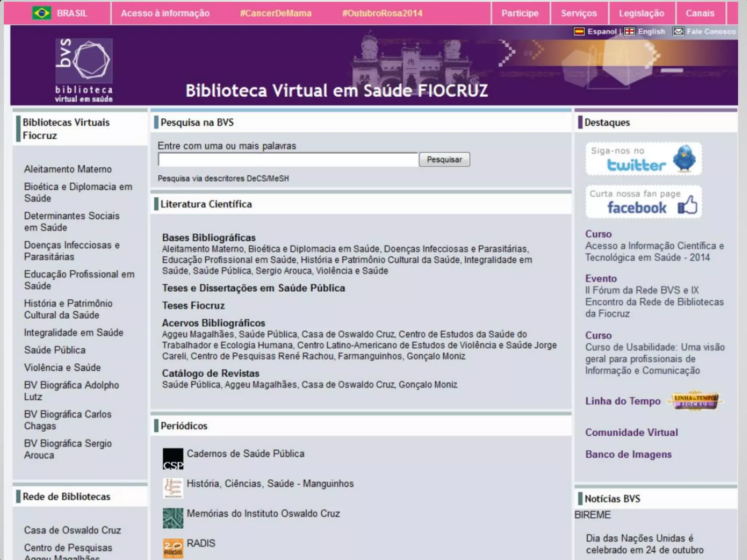
Task: Click the Fale Conosco envelope icon
Action: pos(678,32)
